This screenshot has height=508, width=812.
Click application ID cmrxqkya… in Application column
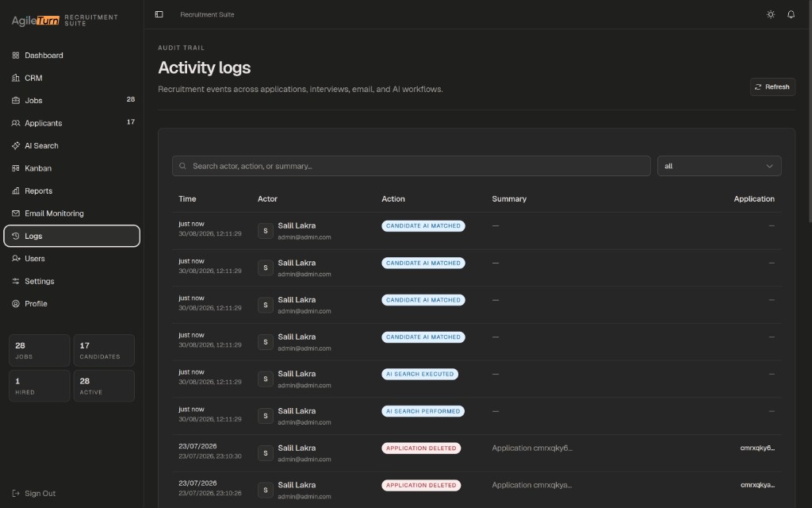pos(757,485)
